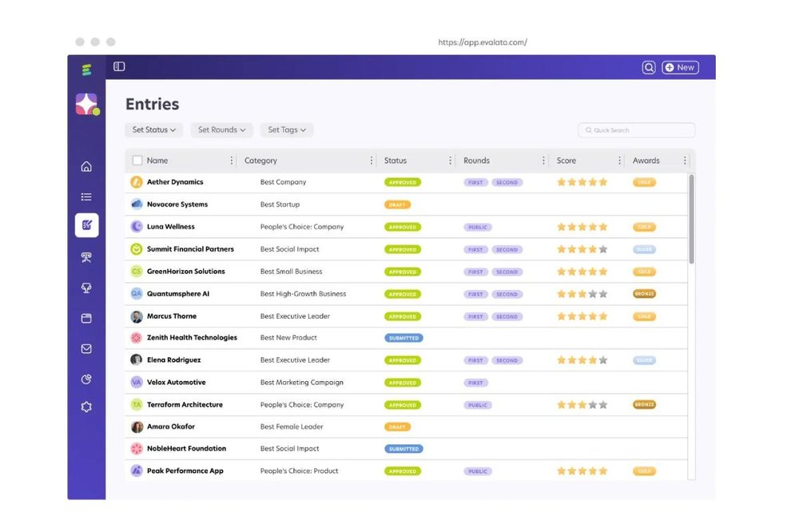Click the vertical scrollbar of entries table

[691, 219]
